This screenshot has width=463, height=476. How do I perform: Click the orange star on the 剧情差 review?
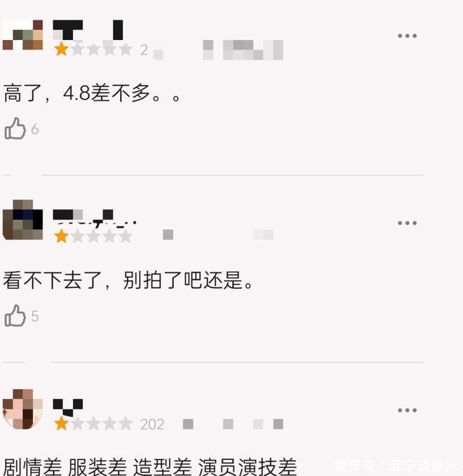(61, 423)
